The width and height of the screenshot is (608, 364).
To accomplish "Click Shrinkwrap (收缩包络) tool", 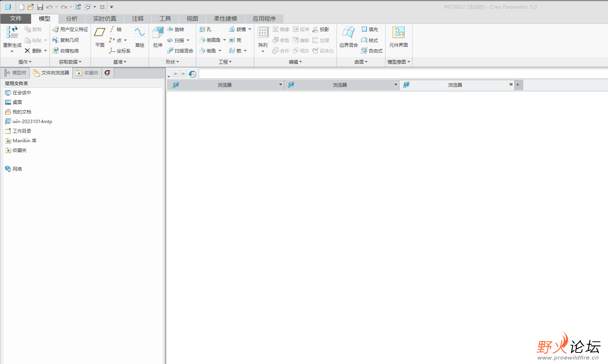I will pos(66,51).
